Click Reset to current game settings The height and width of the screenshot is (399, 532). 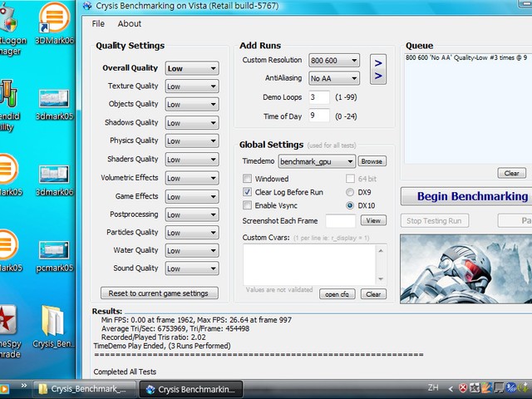tap(159, 293)
